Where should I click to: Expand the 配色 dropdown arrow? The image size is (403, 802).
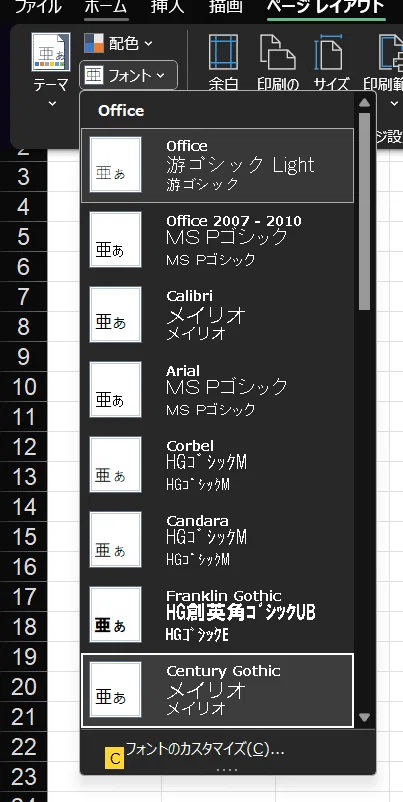(x=148, y=43)
